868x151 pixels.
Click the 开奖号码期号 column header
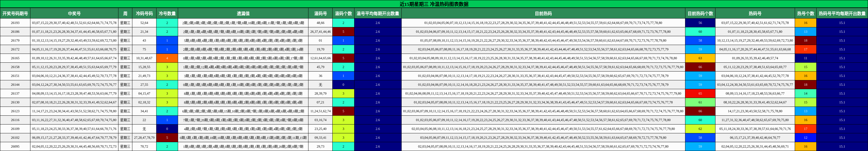(15, 13)
